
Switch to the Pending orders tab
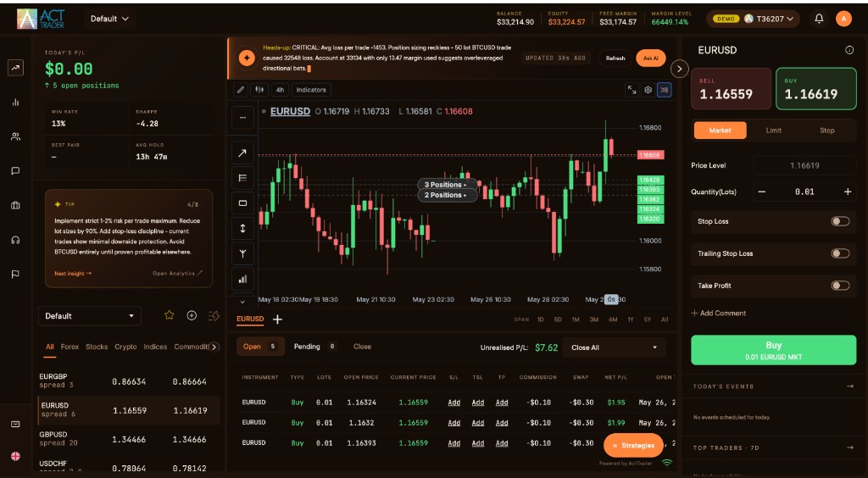pos(314,347)
